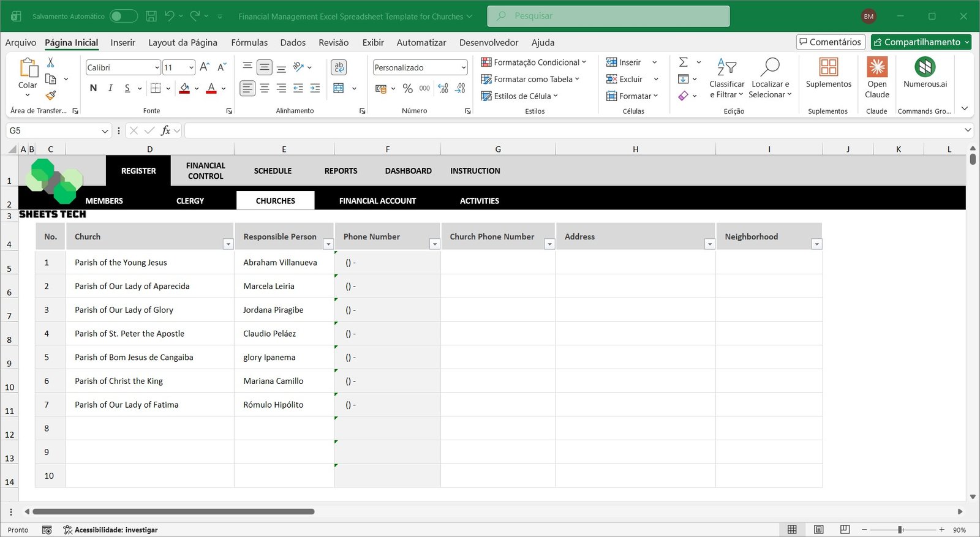Go to the FINANCIAL ACCOUNT sheet tab
This screenshot has height=537, width=980.
pyautogui.click(x=377, y=201)
